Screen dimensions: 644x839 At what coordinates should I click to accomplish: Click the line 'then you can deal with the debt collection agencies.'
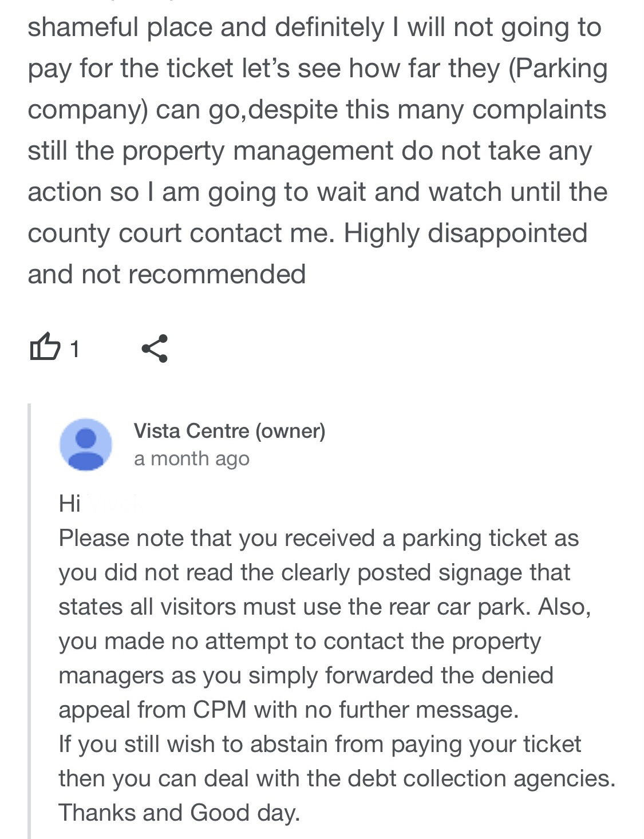click(x=337, y=779)
